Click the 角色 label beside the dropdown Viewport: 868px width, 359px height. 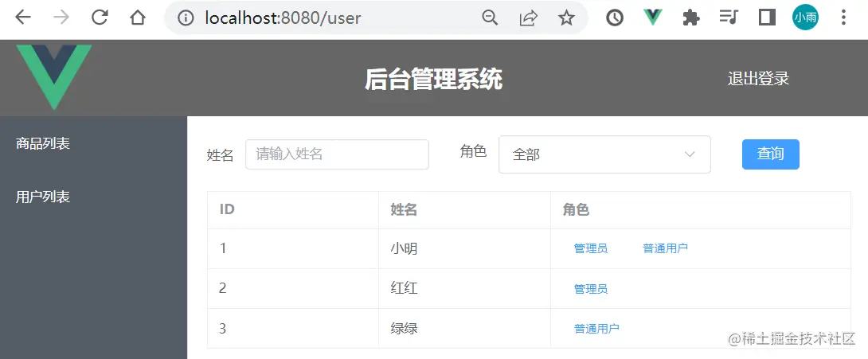click(473, 150)
